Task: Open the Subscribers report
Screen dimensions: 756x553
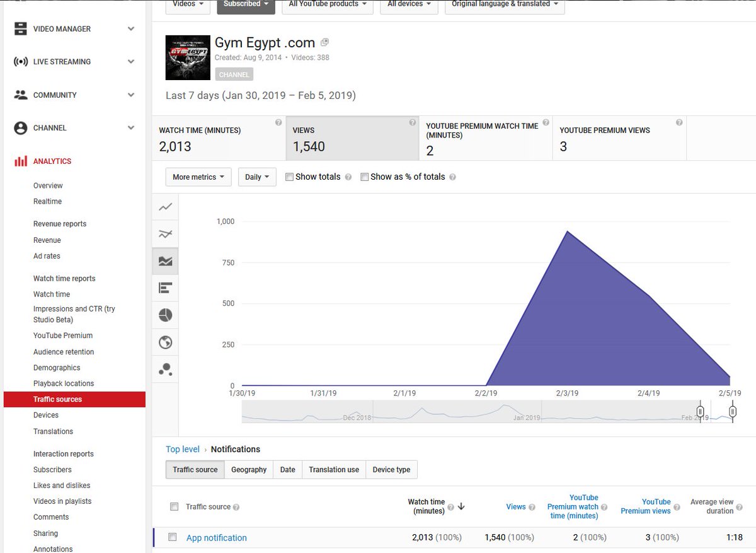Action: tap(52, 470)
